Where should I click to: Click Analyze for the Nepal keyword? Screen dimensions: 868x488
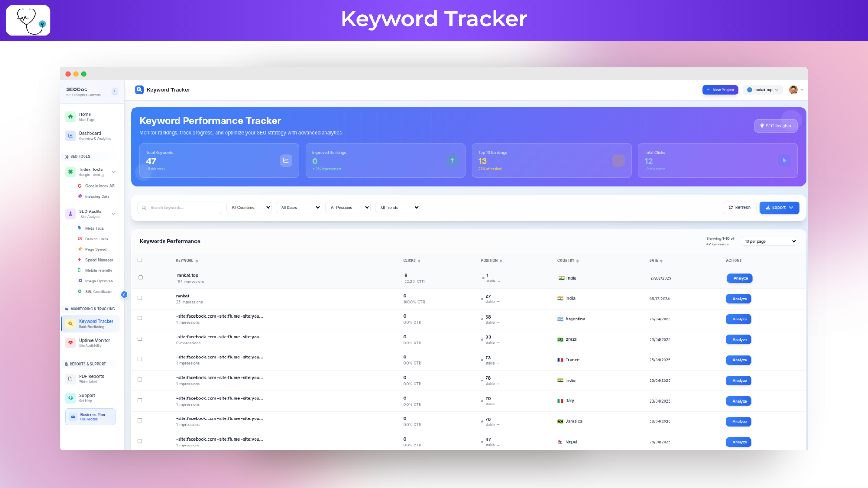(x=739, y=442)
